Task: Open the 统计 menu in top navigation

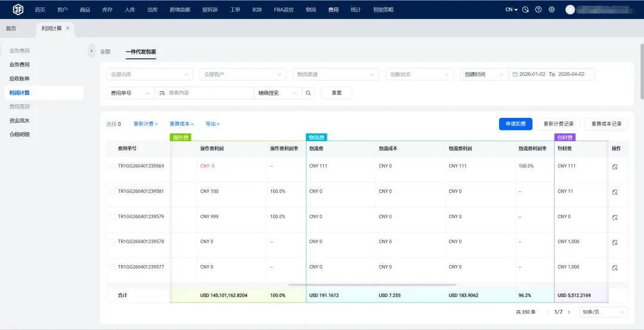Action: coord(355,10)
